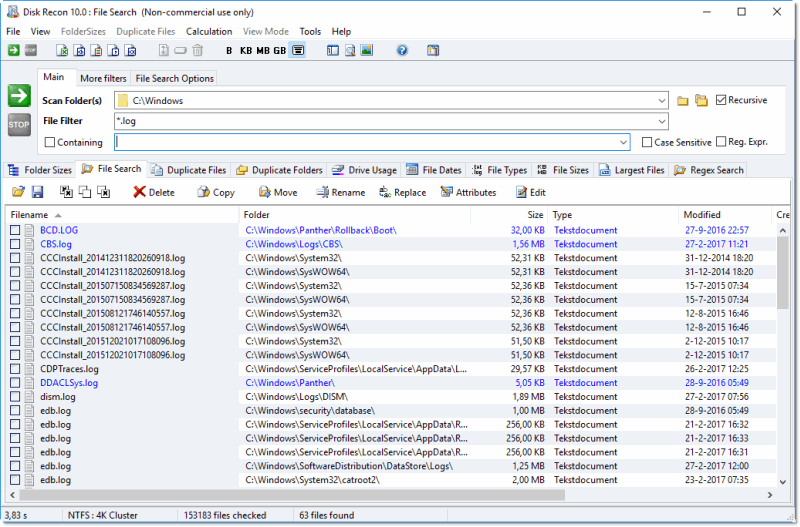Click the large green Start arrow button
Screen dimensions: 800x527
(x=19, y=95)
